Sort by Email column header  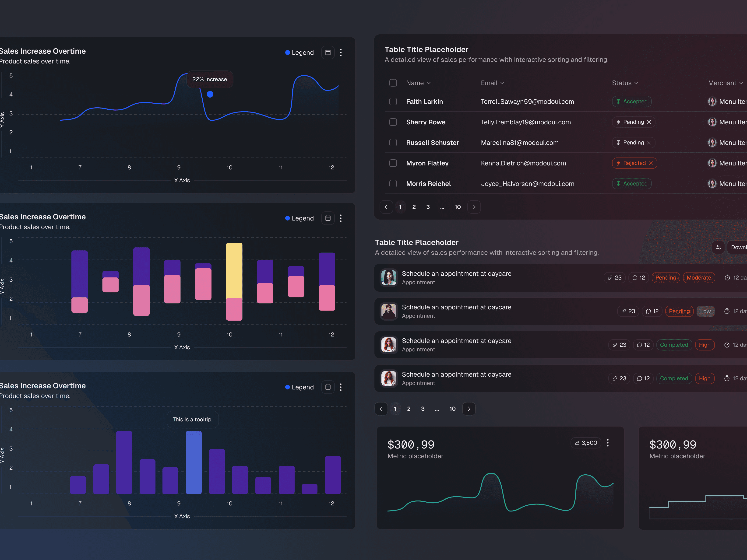(493, 83)
